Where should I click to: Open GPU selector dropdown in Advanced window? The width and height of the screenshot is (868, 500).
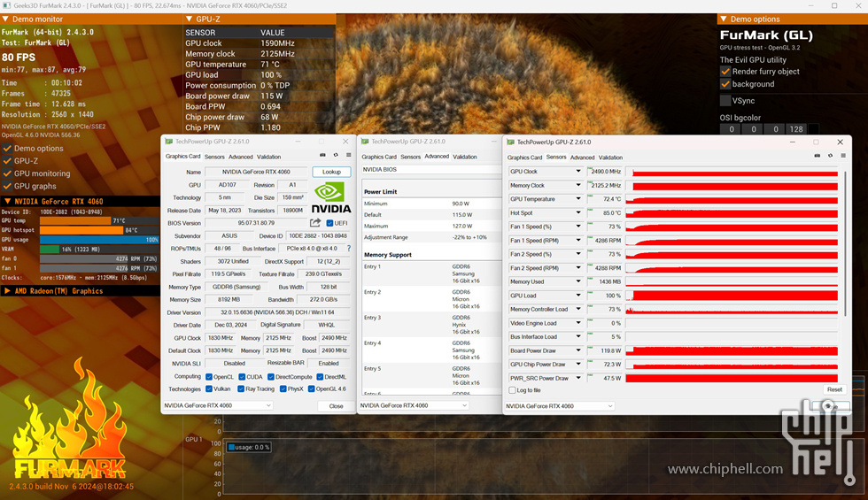point(414,405)
